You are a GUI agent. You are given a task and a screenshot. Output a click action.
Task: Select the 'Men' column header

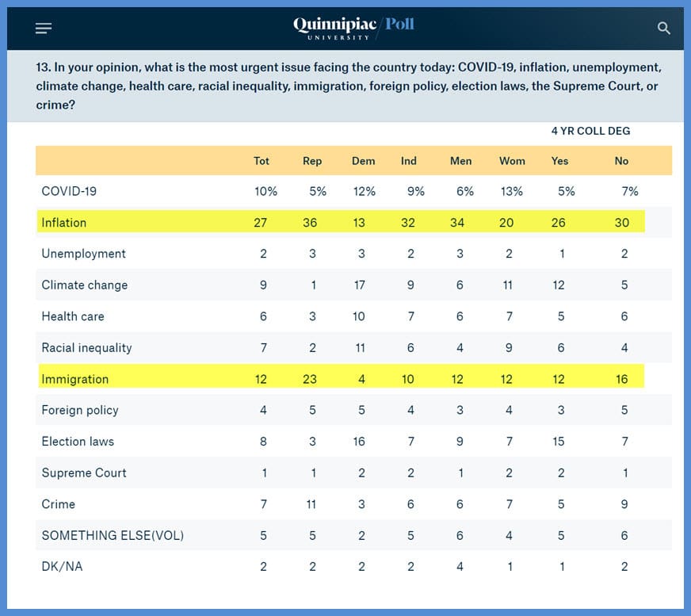[x=460, y=161]
